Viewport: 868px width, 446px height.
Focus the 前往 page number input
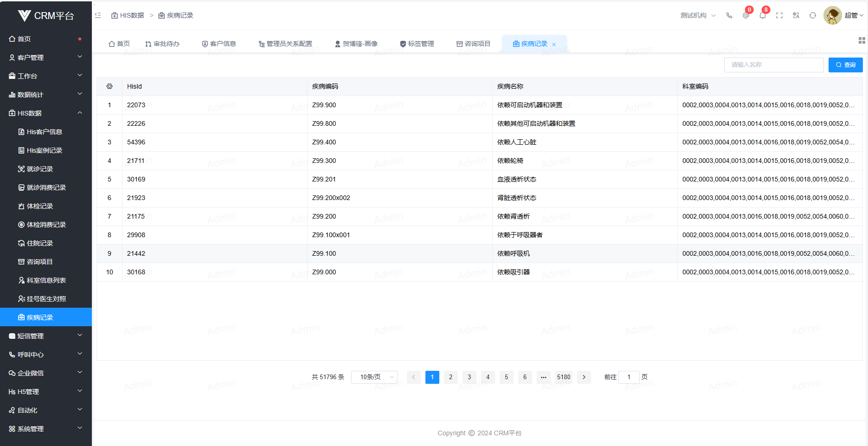[x=629, y=377]
